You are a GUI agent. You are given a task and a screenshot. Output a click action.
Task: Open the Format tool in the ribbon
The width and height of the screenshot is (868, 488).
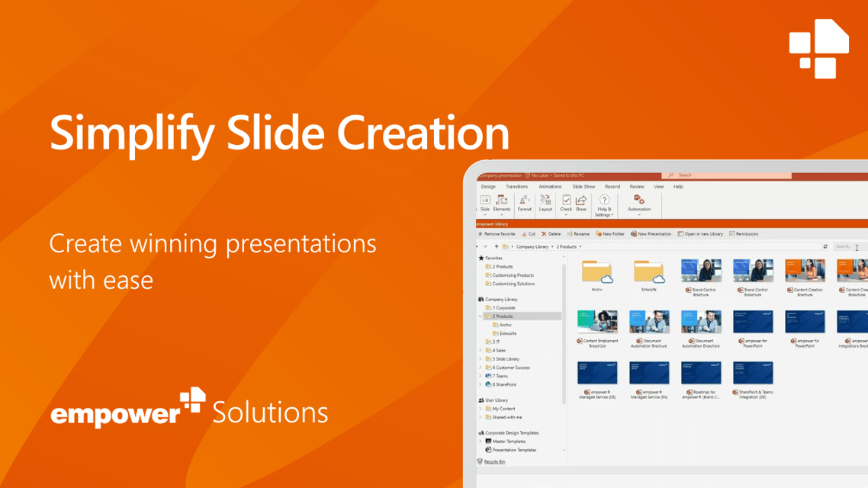click(x=524, y=204)
